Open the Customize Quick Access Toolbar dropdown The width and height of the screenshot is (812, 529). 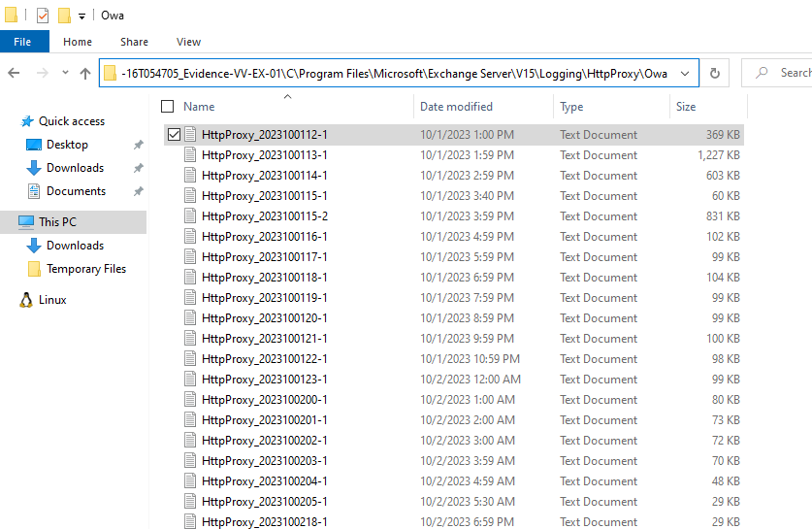[81, 17]
